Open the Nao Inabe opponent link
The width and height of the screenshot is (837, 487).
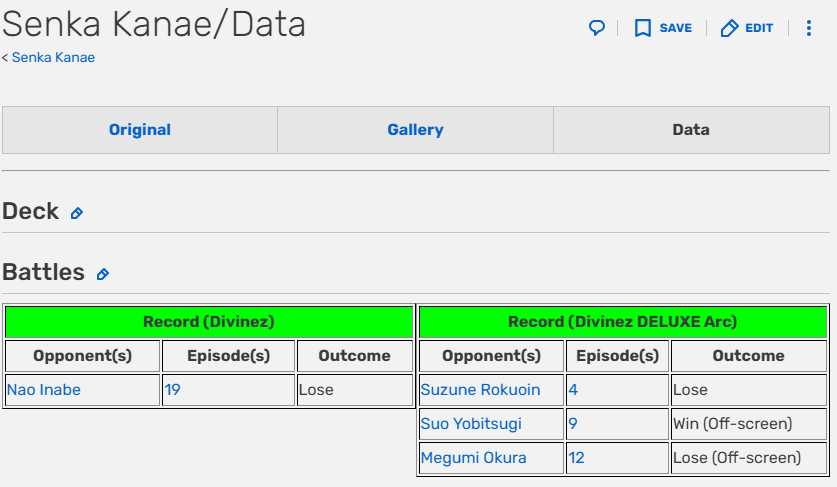click(x=44, y=390)
